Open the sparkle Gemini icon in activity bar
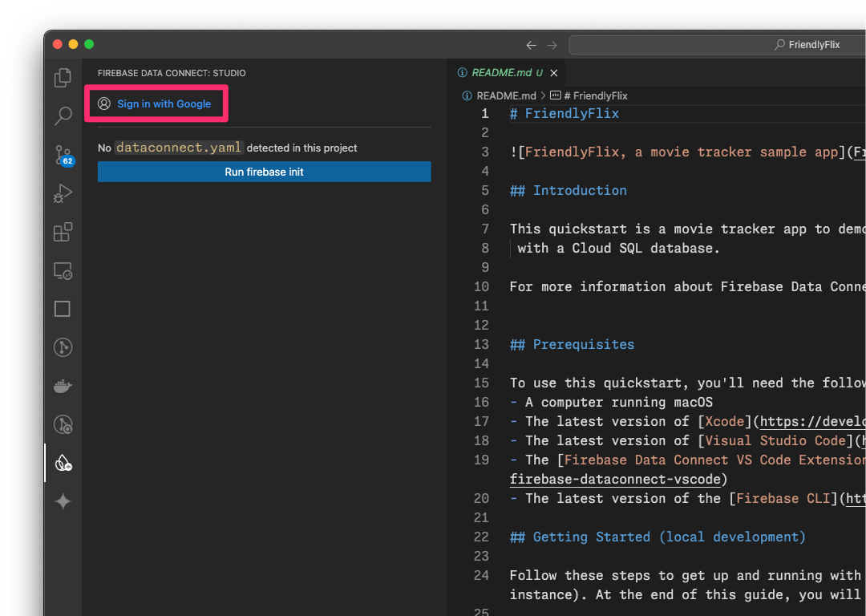 click(x=63, y=501)
